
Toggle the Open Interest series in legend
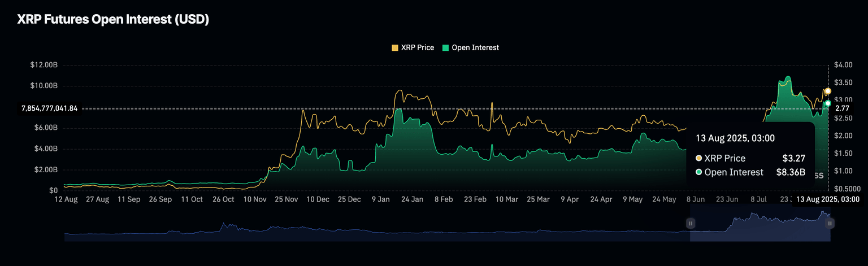(475, 48)
